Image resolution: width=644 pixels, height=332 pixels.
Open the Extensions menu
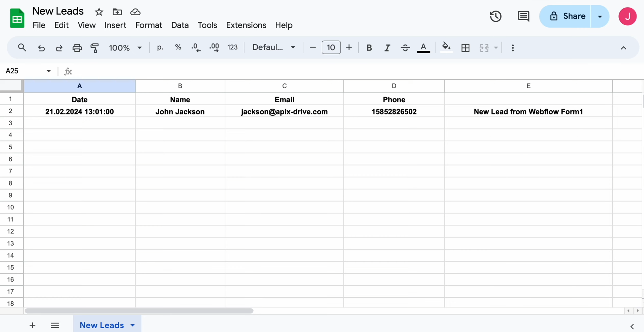[x=246, y=25]
